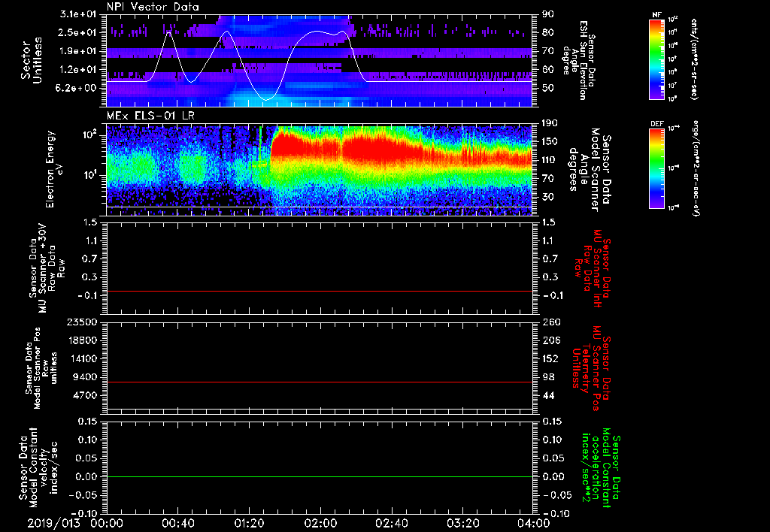Image resolution: width=770 pixels, height=532 pixels.
Task: Click the 150 scanner angle tick
Action: [x=550, y=141]
